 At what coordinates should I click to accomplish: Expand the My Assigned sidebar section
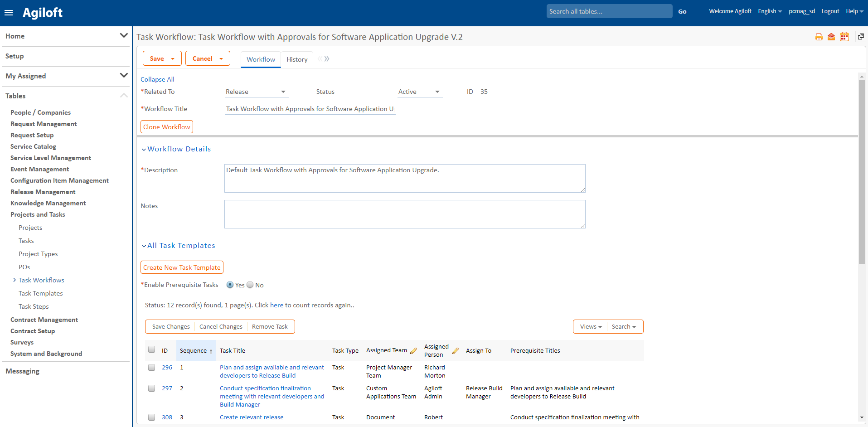point(124,75)
